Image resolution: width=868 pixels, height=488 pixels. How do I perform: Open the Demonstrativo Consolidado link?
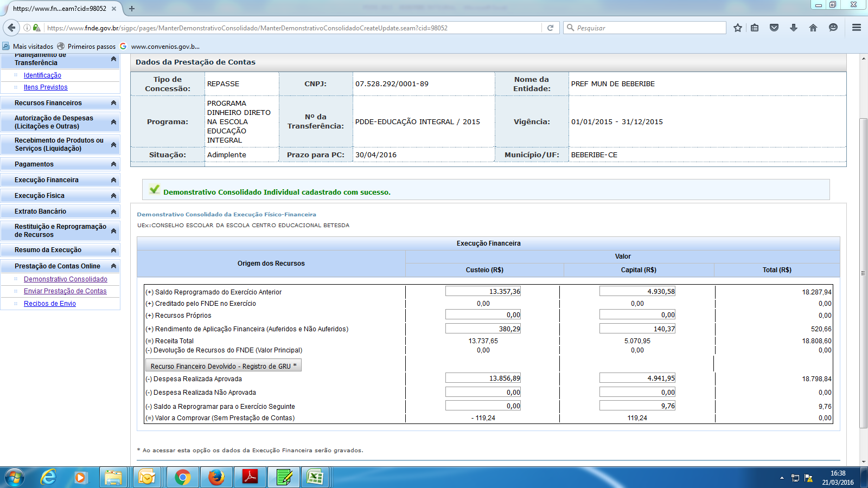coord(66,279)
